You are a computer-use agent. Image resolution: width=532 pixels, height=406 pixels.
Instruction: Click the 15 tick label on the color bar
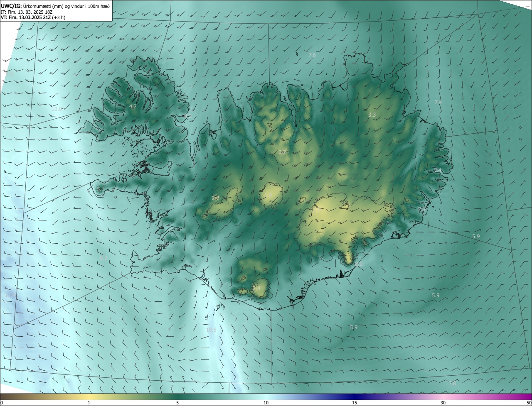pos(355,403)
